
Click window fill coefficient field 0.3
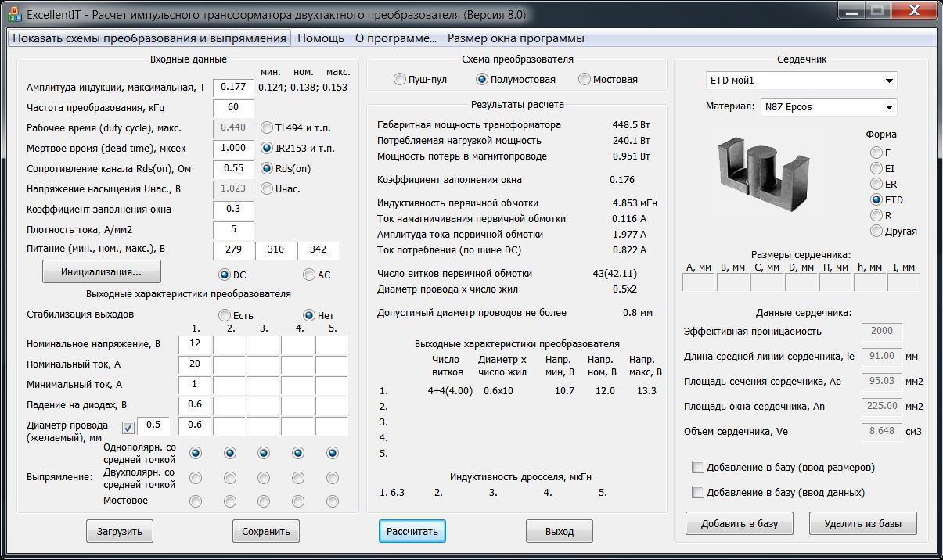233,209
